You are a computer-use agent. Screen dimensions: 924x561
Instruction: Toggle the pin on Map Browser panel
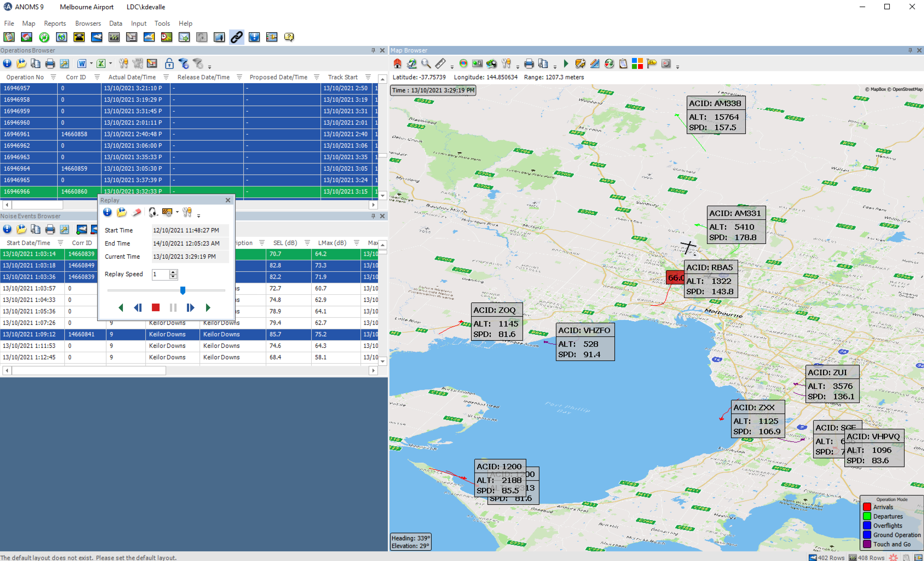point(910,50)
